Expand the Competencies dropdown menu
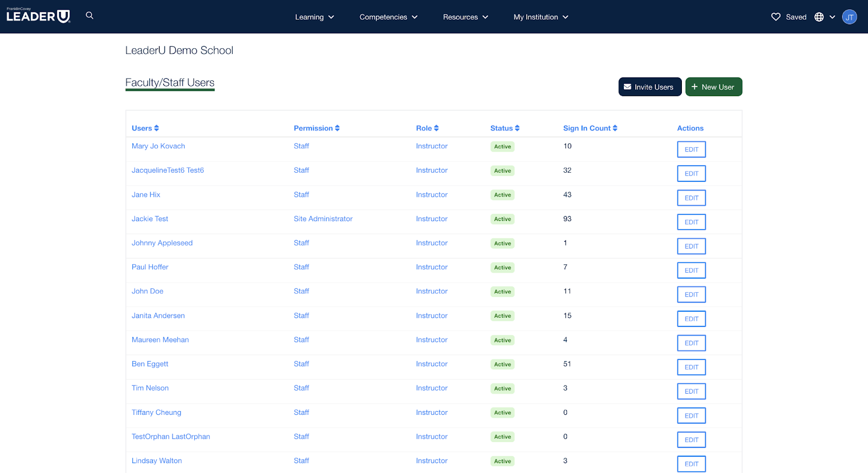The width and height of the screenshot is (868, 473). (388, 17)
